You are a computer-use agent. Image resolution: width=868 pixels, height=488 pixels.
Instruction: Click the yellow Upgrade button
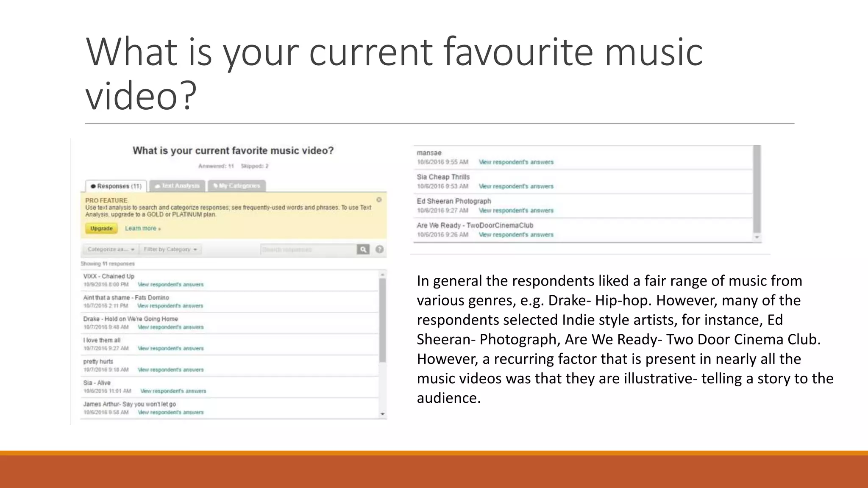[101, 228]
